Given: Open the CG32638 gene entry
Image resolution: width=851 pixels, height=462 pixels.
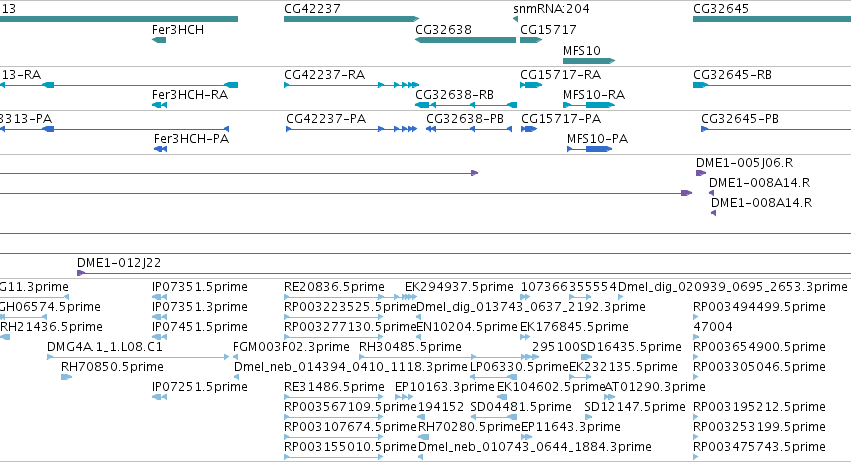Looking at the screenshot, I should tap(443, 30).
